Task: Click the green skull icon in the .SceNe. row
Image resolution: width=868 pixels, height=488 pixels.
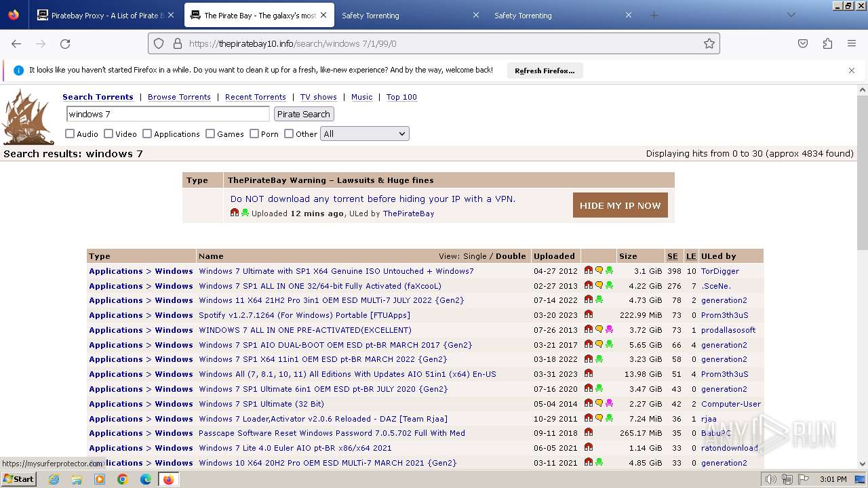Action: 609,285
